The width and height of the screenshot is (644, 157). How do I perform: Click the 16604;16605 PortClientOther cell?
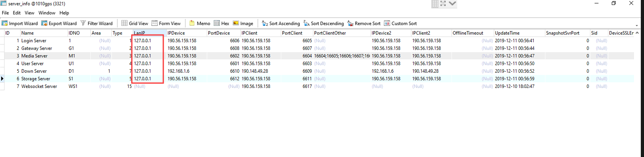click(x=342, y=56)
